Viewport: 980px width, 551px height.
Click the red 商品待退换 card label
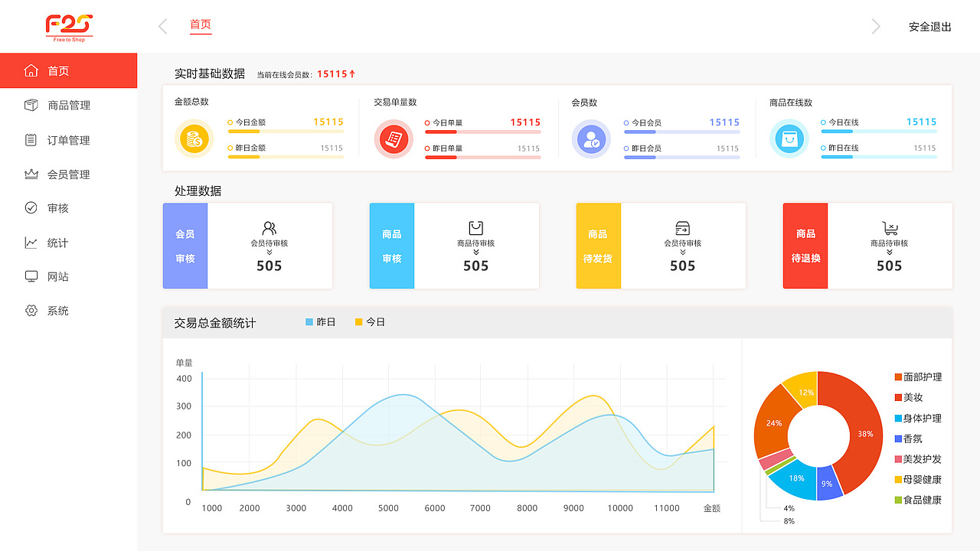pos(805,246)
